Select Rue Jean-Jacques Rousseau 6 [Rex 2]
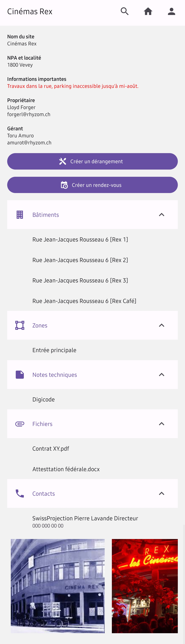185x644 pixels. (x=80, y=260)
